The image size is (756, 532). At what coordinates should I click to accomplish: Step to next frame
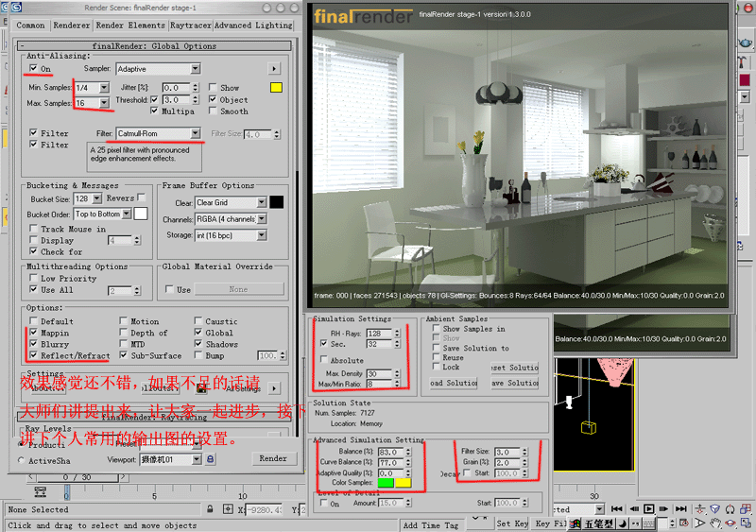point(664,508)
